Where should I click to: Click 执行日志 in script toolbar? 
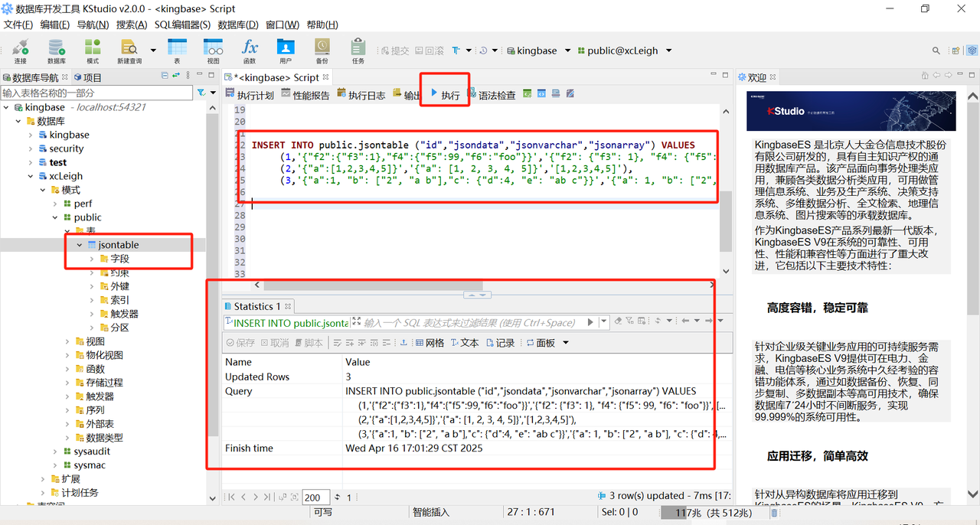point(361,95)
